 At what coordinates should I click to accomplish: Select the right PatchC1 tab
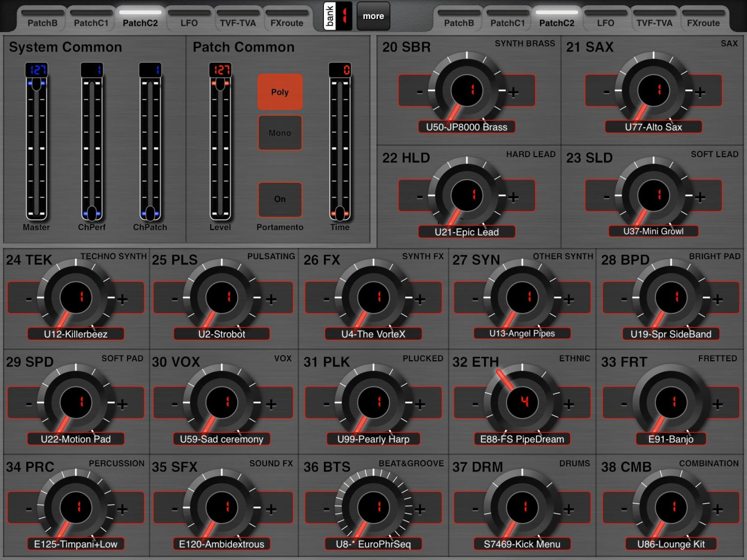coord(508,19)
